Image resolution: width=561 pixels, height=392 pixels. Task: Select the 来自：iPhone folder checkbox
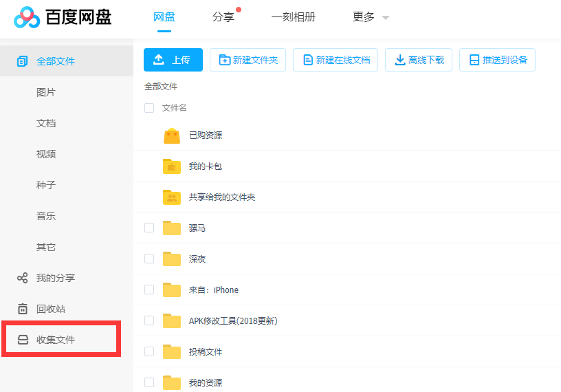[149, 290]
